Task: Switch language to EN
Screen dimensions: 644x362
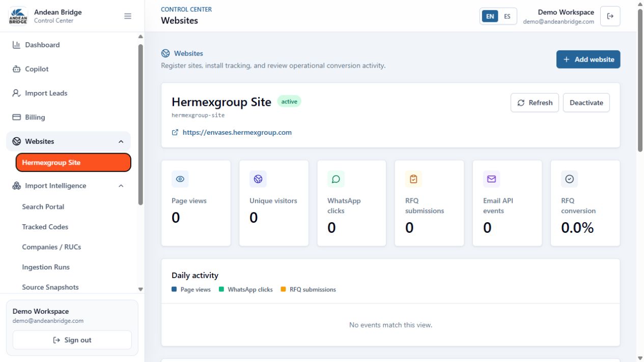Action: pos(490,16)
